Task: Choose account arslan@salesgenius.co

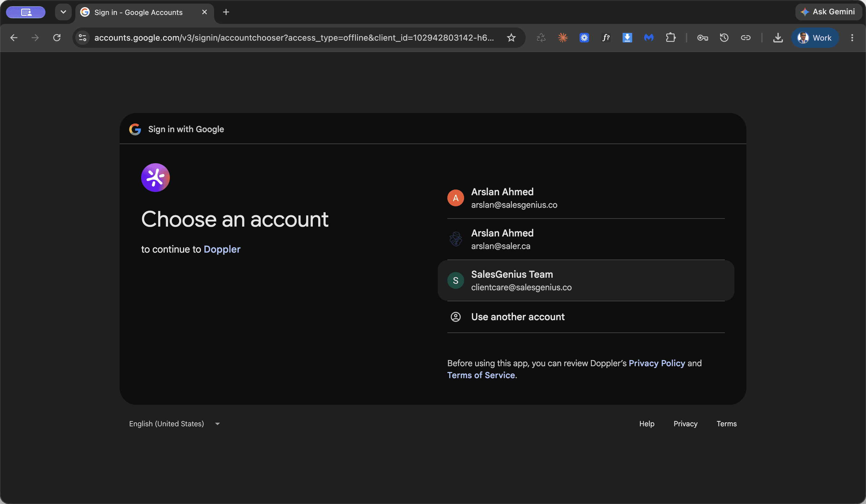Action: tap(586, 198)
